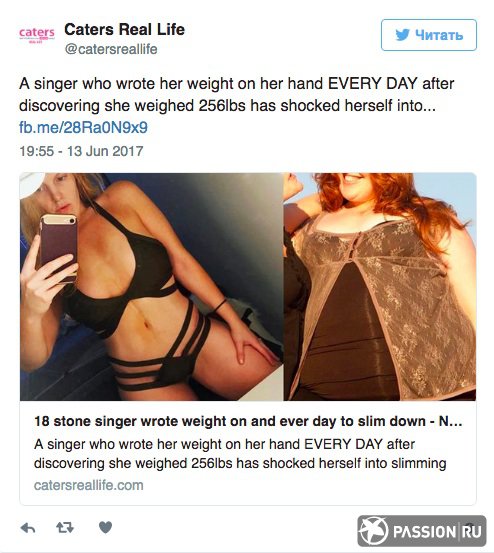Image resolution: width=494 pixels, height=553 pixels.
Task: Like the tweet with heart icon
Action: click(x=105, y=528)
